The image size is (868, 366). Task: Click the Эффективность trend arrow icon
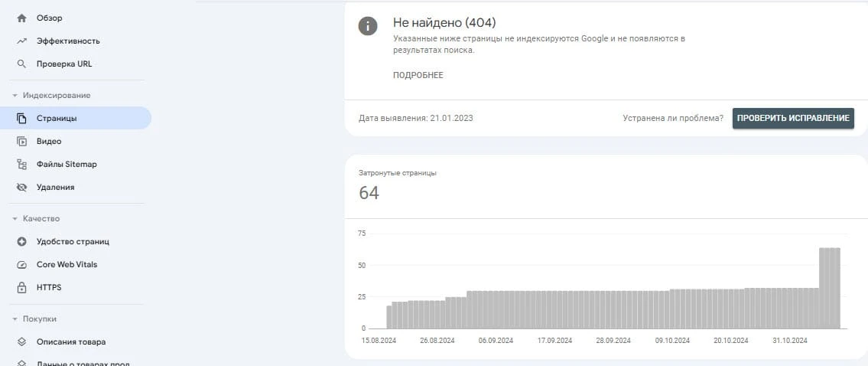pyautogui.click(x=21, y=41)
